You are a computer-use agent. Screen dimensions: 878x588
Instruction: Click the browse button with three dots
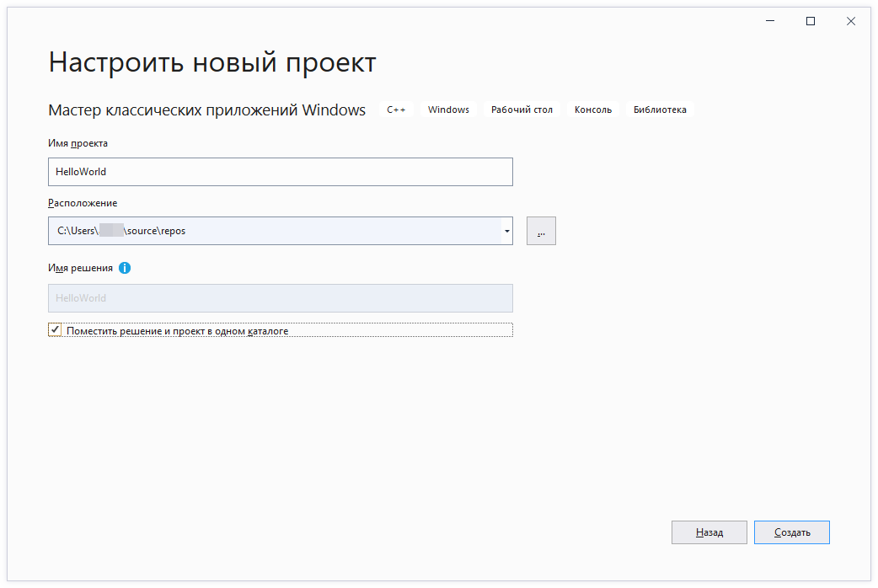(x=541, y=231)
